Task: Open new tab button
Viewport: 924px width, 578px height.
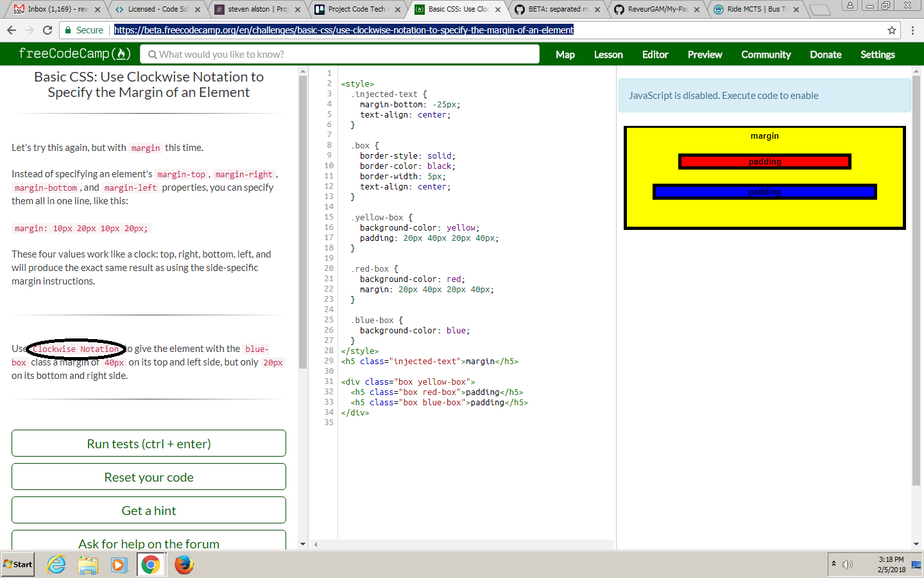Action: (x=819, y=10)
